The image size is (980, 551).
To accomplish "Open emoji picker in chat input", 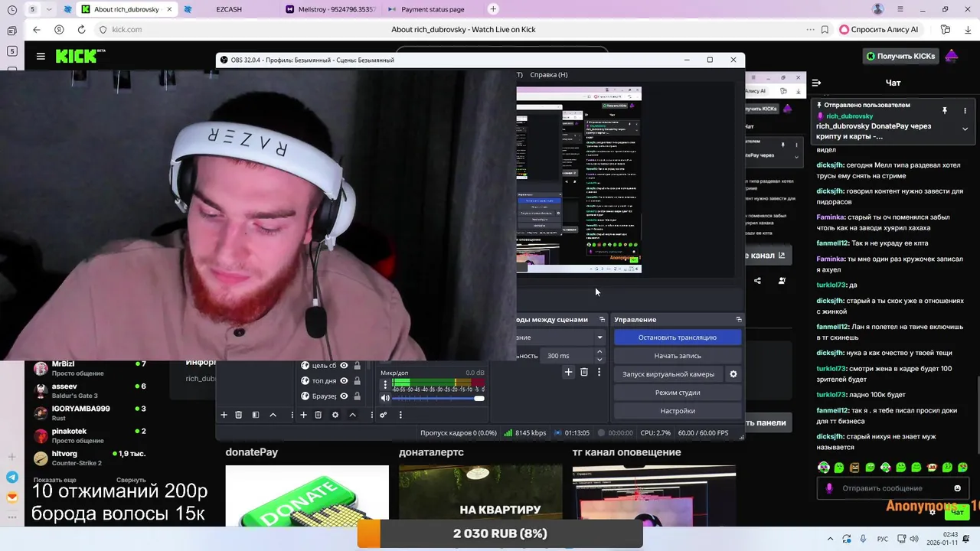I will point(957,488).
